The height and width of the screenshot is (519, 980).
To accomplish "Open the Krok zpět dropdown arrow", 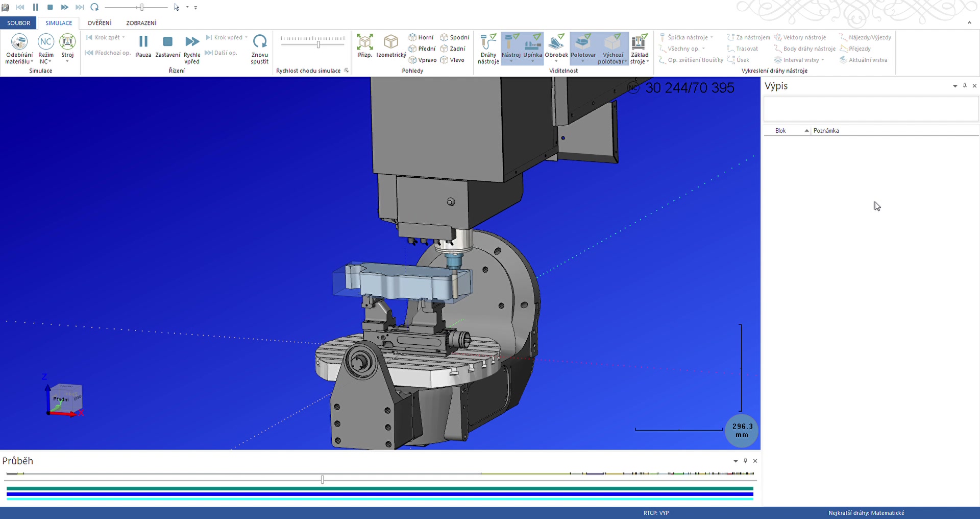I will click(x=124, y=37).
